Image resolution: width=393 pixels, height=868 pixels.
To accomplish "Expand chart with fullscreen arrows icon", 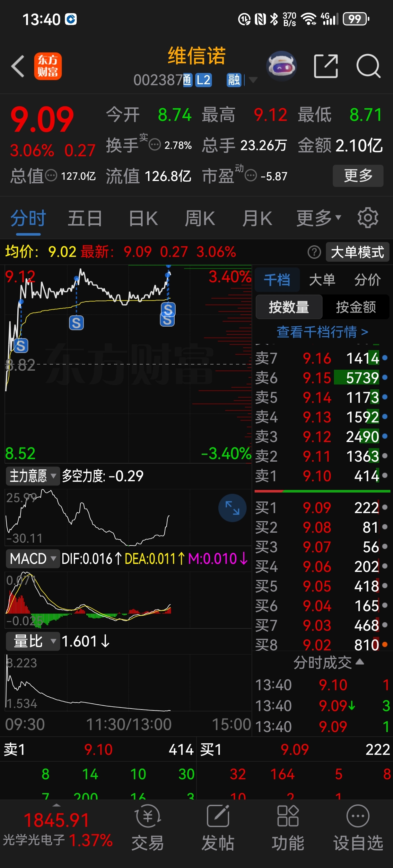I will pos(232,508).
